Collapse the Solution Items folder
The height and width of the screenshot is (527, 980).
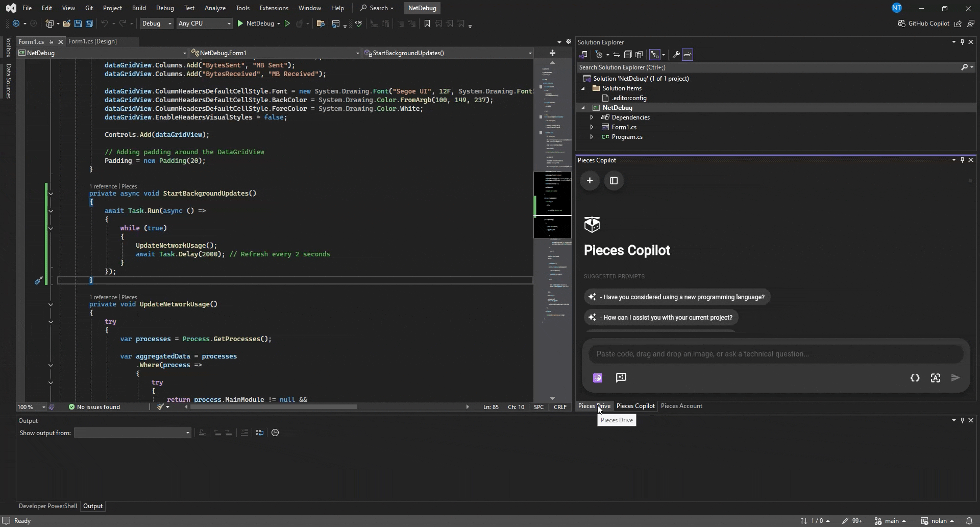(583, 88)
